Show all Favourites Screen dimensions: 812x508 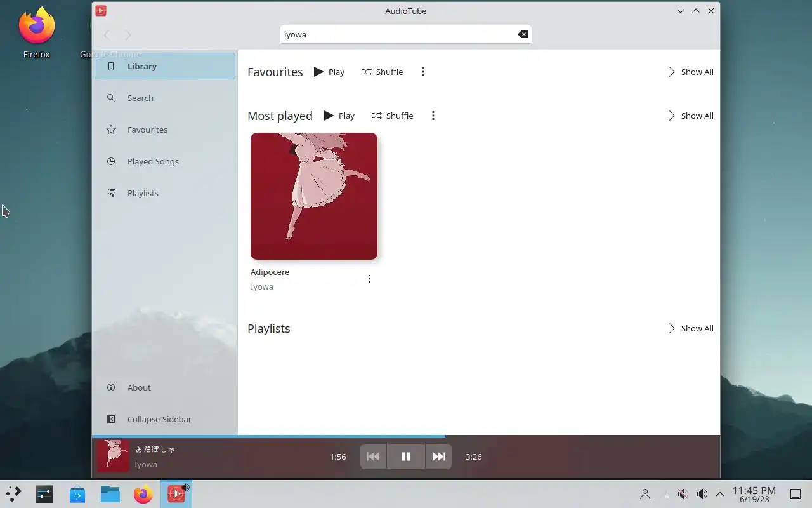[x=690, y=72]
